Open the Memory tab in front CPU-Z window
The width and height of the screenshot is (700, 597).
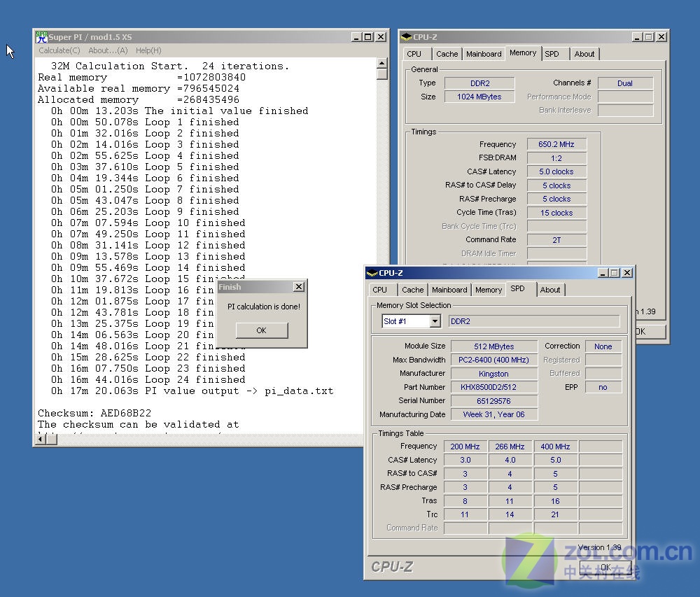click(x=489, y=290)
